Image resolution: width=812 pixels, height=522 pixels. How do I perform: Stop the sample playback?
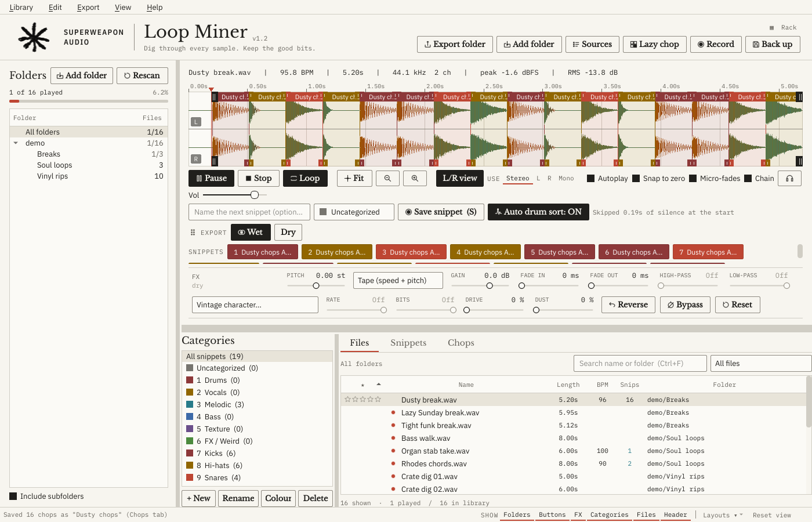pyautogui.click(x=259, y=179)
